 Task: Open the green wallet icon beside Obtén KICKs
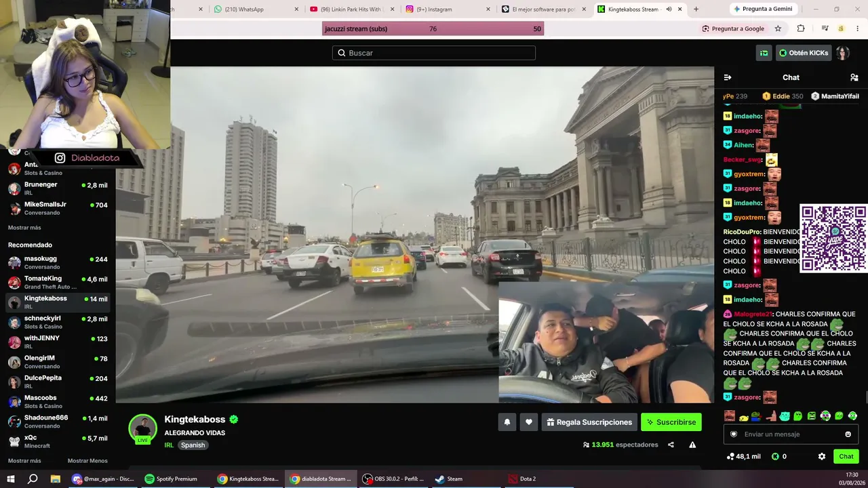pos(764,53)
